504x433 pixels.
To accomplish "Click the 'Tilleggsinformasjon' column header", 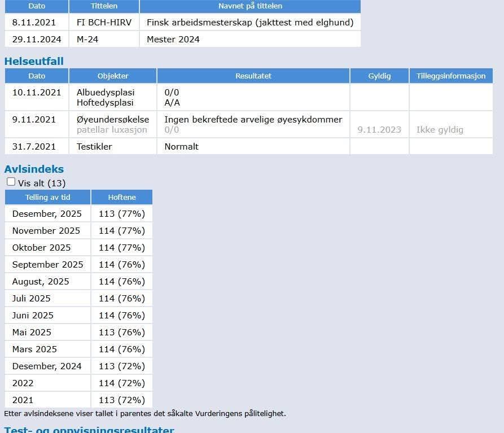I will pyautogui.click(x=451, y=76).
